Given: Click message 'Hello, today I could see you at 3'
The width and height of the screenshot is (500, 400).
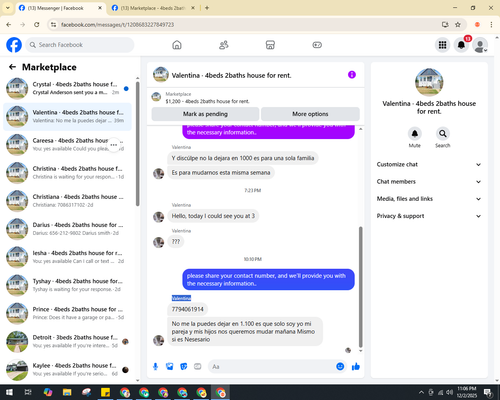Looking at the screenshot, I should 213,216.
